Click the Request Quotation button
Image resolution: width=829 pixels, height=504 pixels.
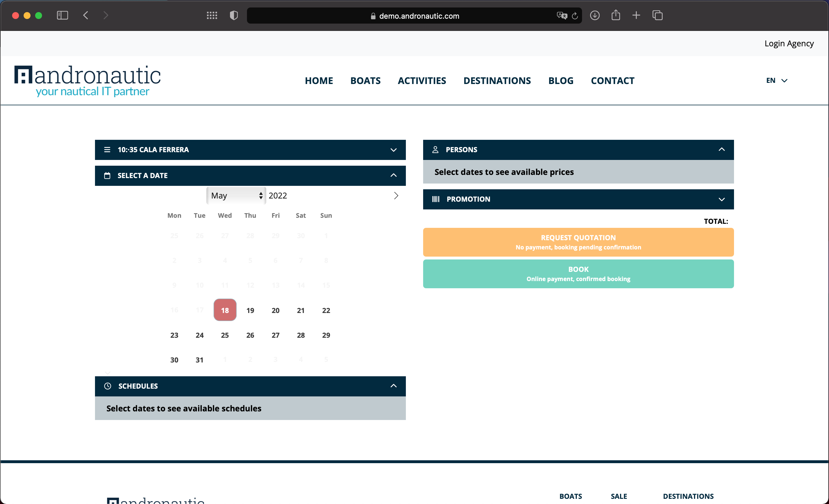[578, 242]
